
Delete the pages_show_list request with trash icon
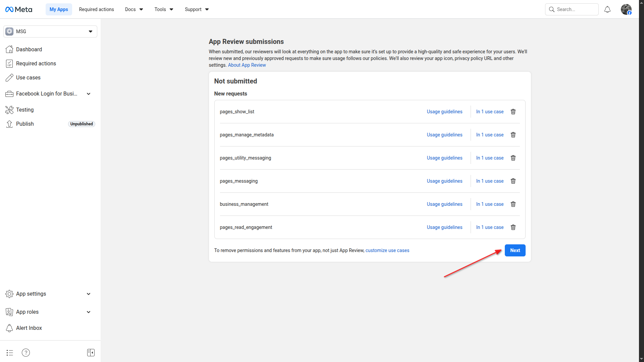tap(513, 112)
